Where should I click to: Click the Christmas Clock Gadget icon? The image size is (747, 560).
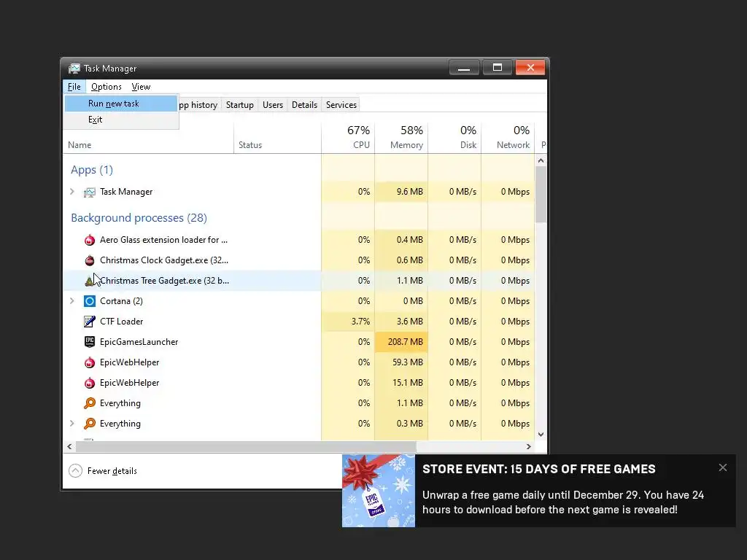(90, 260)
